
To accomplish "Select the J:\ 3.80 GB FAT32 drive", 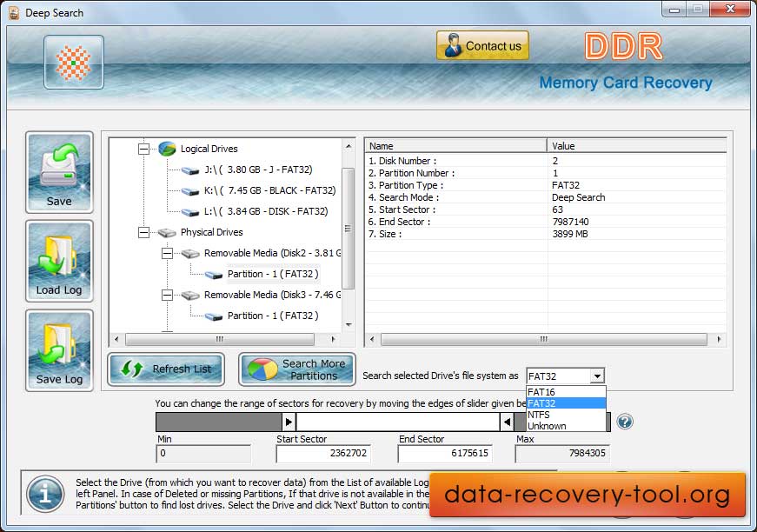I will (258, 170).
